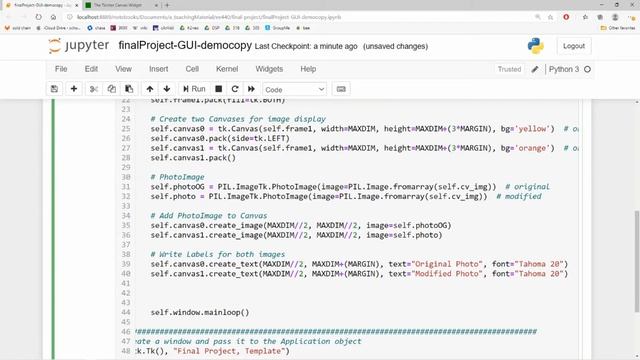This screenshot has width=640, height=360.
Task: Open the Cell menu
Action: [192, 69]
